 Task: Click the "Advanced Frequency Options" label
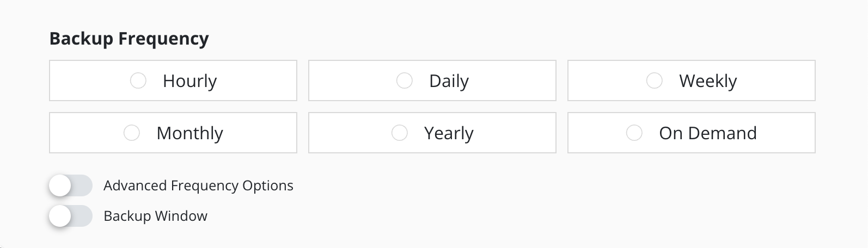tap(198, 186)
